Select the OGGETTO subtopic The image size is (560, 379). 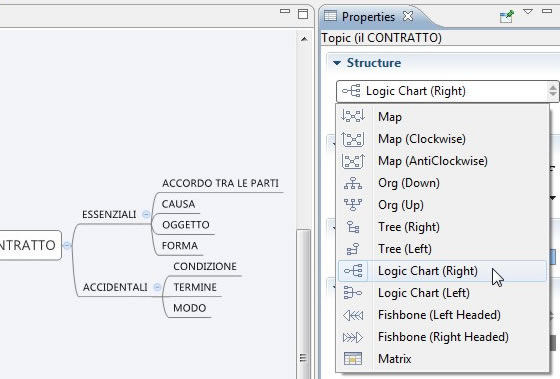click(x=186, y=225)
